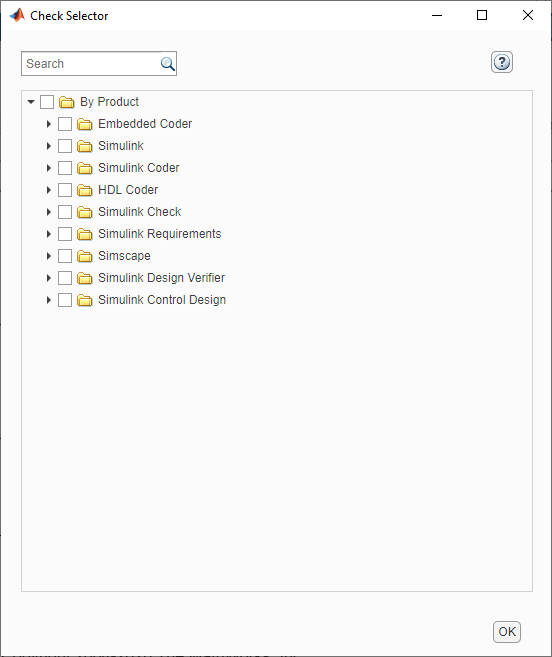The height and width of the screenshot is (657, 552).
Task: Click the HDL Coder folder icon
Action: [85, 190]
